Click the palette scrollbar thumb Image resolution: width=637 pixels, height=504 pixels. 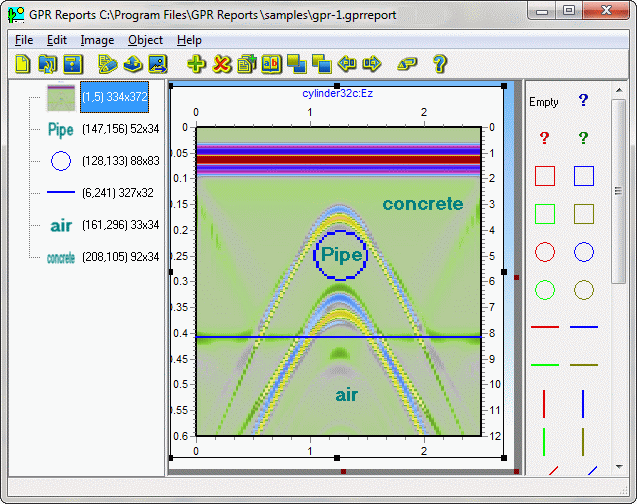pyautogui.click(x=619, y=191)
